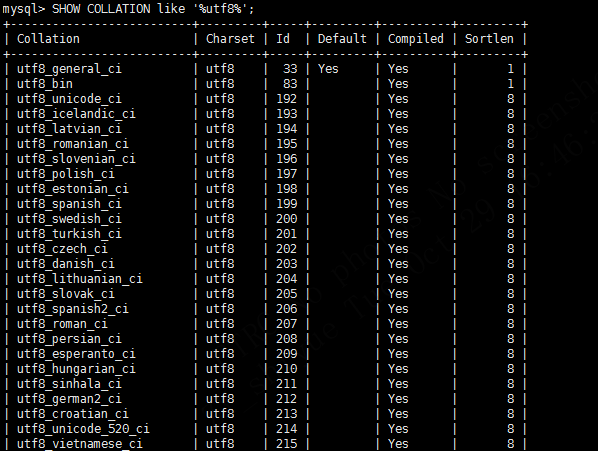The image size is (598, 451).
Task: Select the utf8_general_ci row
Action: click(x=265, y=69)
